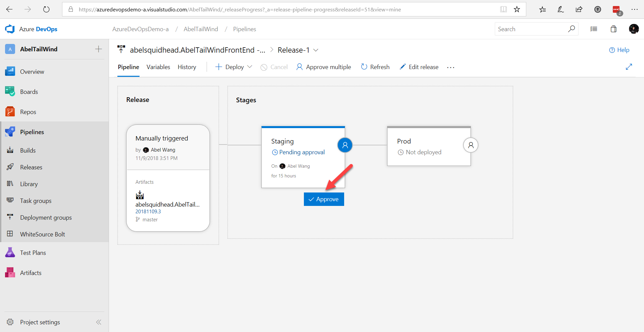Open the Builds icon in sidebar

point(10,150)
